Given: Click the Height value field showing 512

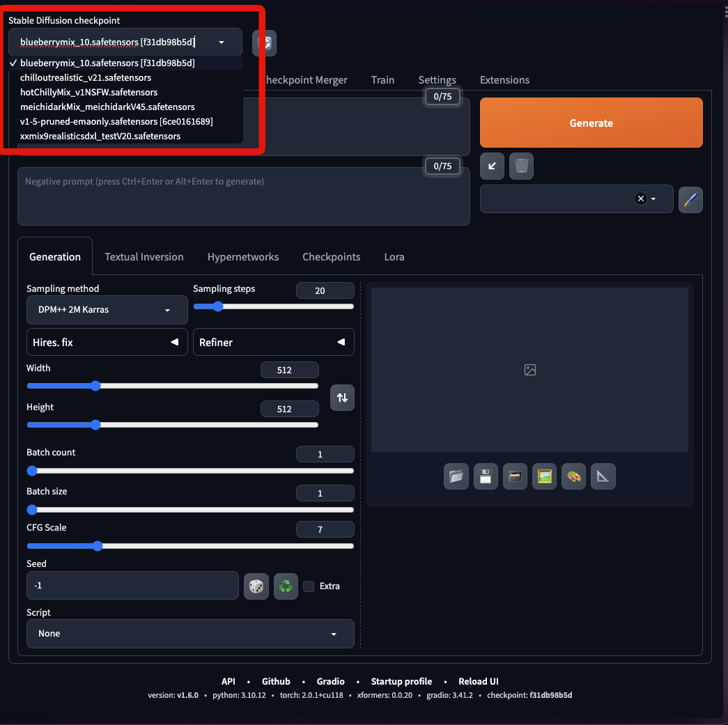Looking at the screenshot, I should point(289,409).
